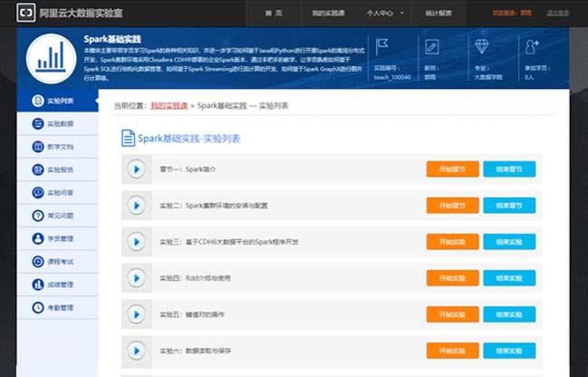This screenshot has width=588, height=377.
Task: Open the 考勤管理 clock icon
Action: coord(38,307)
